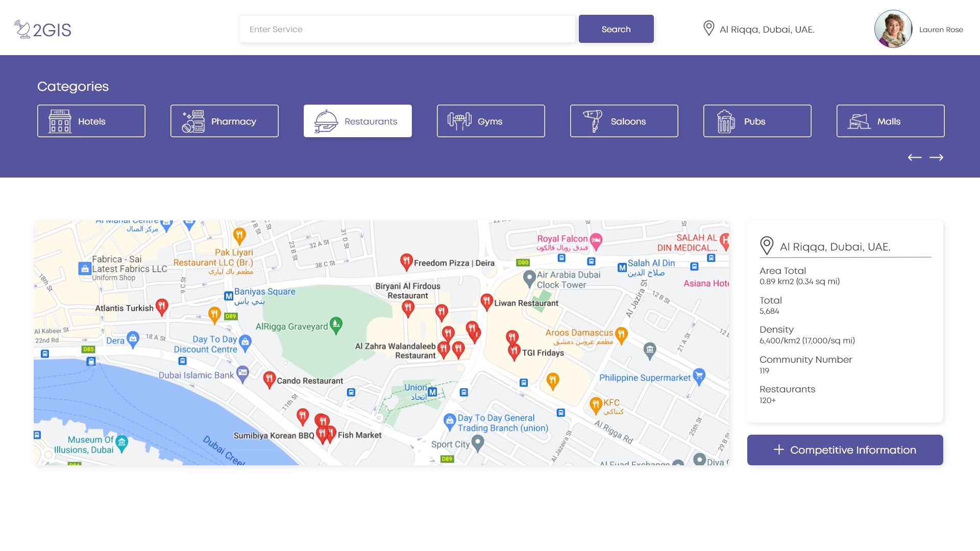The width and height of the screenshot is (980, 551).
Task: Click Royal Falcon hotel pin
Action: click(x=596, y=241)
